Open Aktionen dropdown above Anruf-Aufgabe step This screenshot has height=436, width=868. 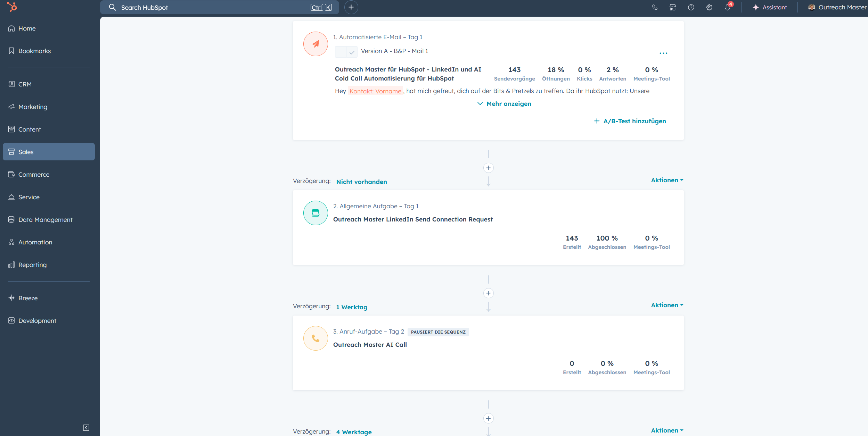tap(667, 305)
